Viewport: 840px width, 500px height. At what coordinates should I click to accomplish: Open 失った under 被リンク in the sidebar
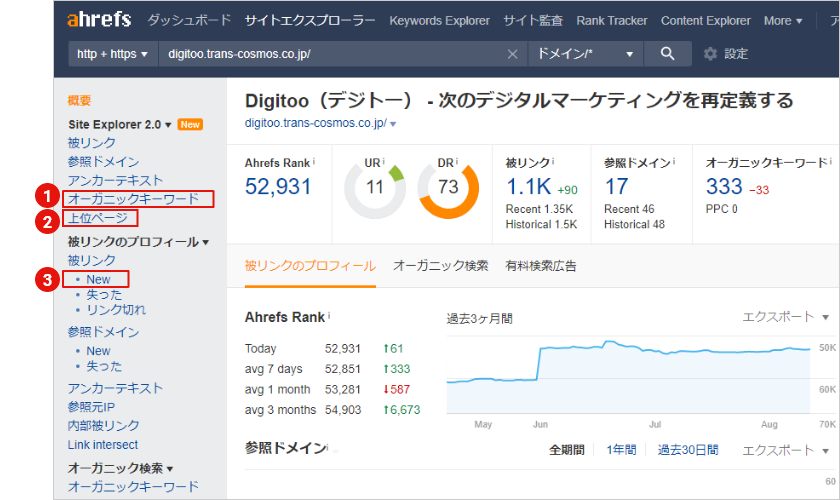pos(104,295)
